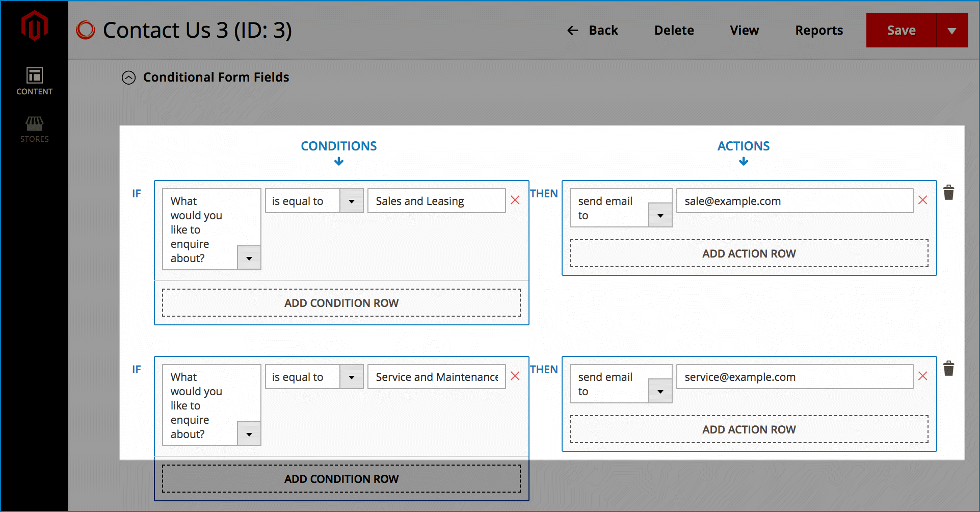Viewport: 980px width, 512px height.
Task: Click the Delete menu item
Action: [x=674, y=31]
